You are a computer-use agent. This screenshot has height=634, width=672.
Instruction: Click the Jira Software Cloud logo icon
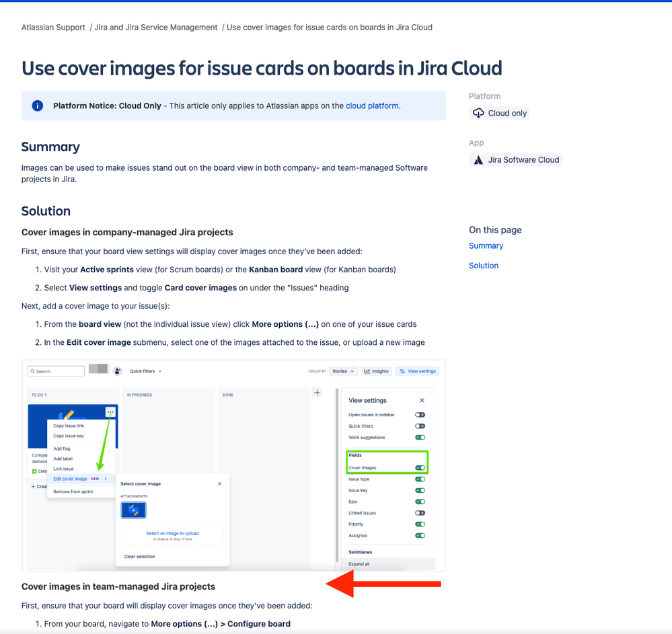(478, 160)
